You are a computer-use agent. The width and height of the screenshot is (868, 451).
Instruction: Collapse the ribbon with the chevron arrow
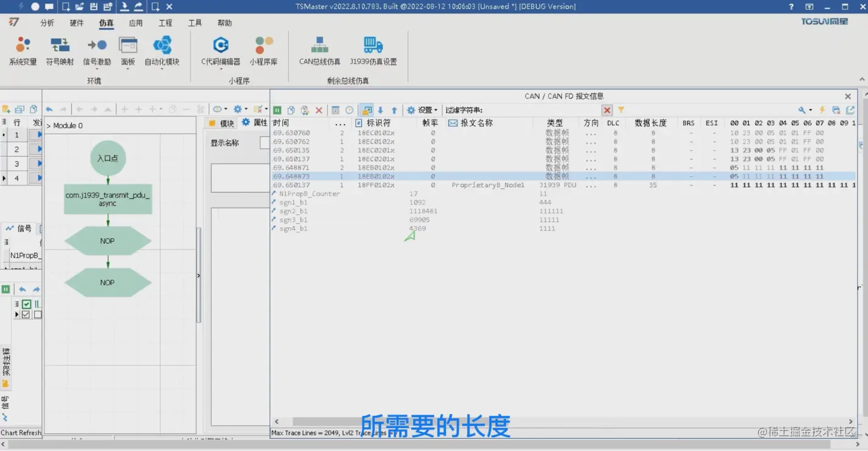[862, 79]
